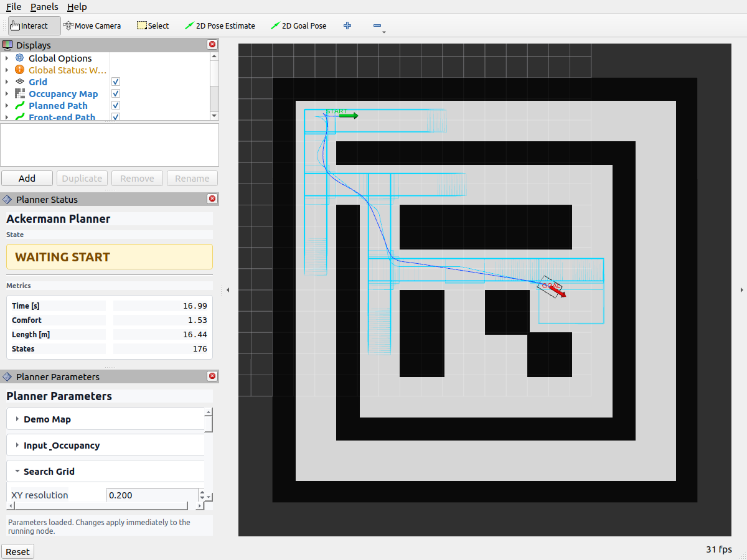747x560 pixels.
Task: Expand the Planned Path tree item
Action: pos(7,105)
